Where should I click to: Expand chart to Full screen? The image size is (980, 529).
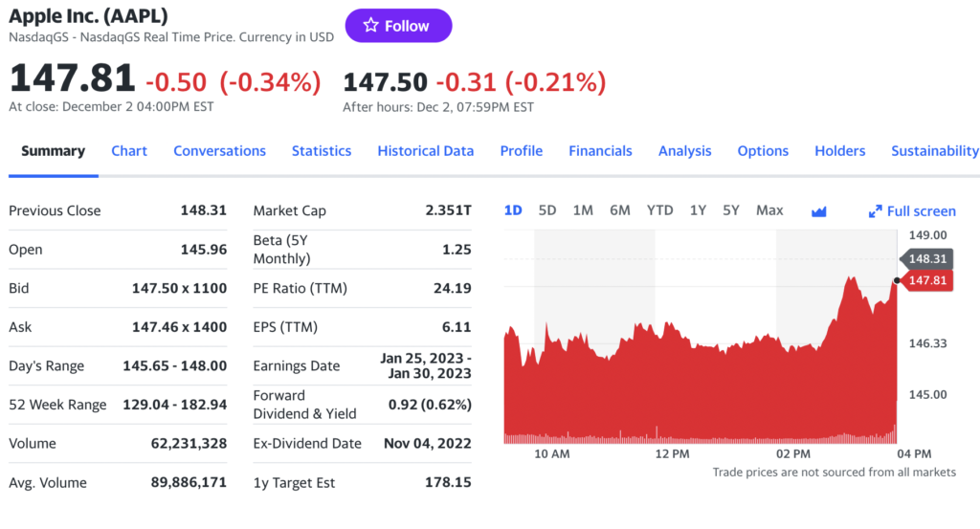pyautogui.click(x=912, y=211)
